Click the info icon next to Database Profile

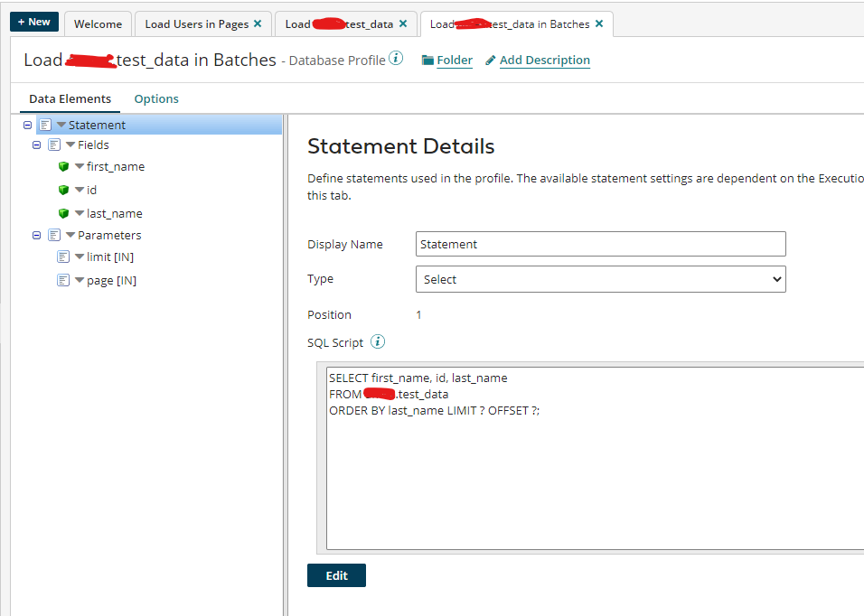(x=396, y=57)
